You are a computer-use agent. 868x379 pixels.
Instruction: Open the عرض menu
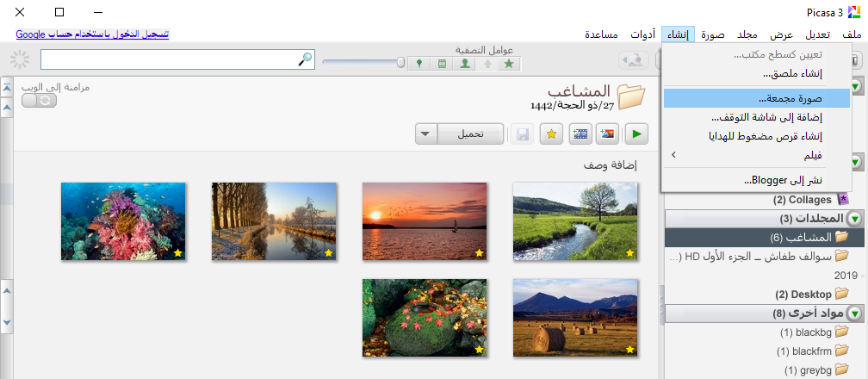tap(782, 34)
